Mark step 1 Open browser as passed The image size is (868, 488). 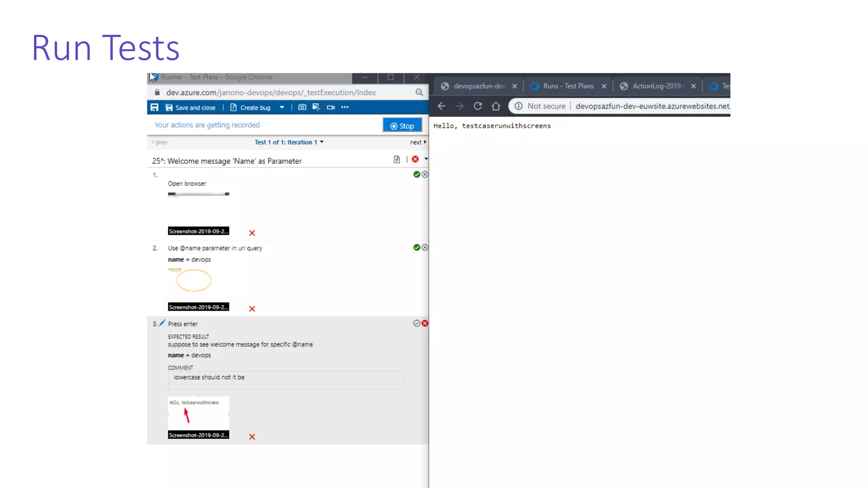click(417, 175)
